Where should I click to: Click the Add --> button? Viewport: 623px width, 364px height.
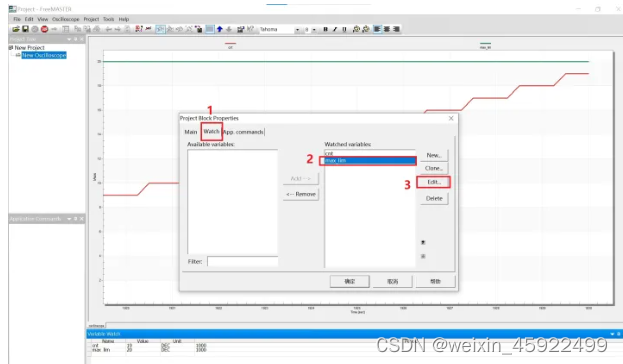pos(301,179)
